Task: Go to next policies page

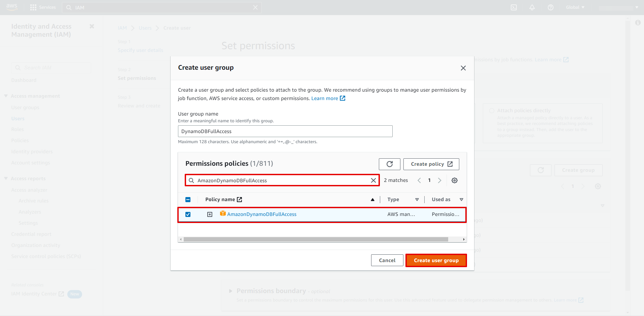Action: pos(439,180)
